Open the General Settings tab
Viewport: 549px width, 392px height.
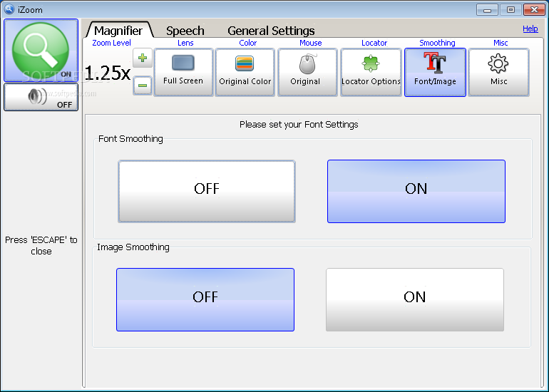click(271, 31)
